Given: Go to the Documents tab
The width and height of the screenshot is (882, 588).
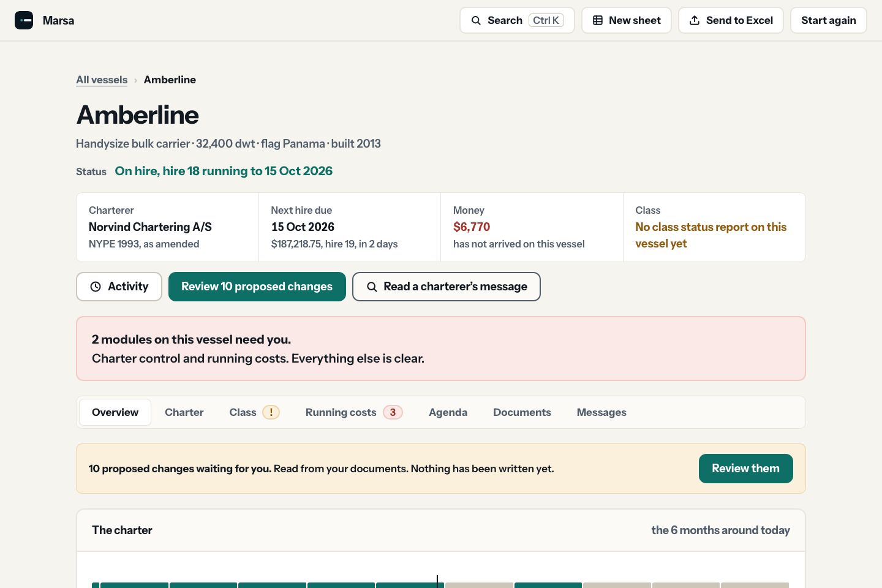Looking at the screenshot, I should click(522, 412).
